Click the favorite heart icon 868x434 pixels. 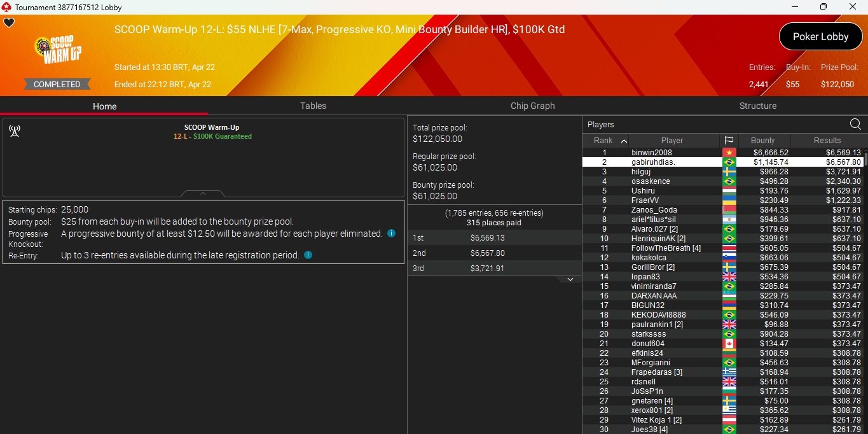tap(9, 23)
